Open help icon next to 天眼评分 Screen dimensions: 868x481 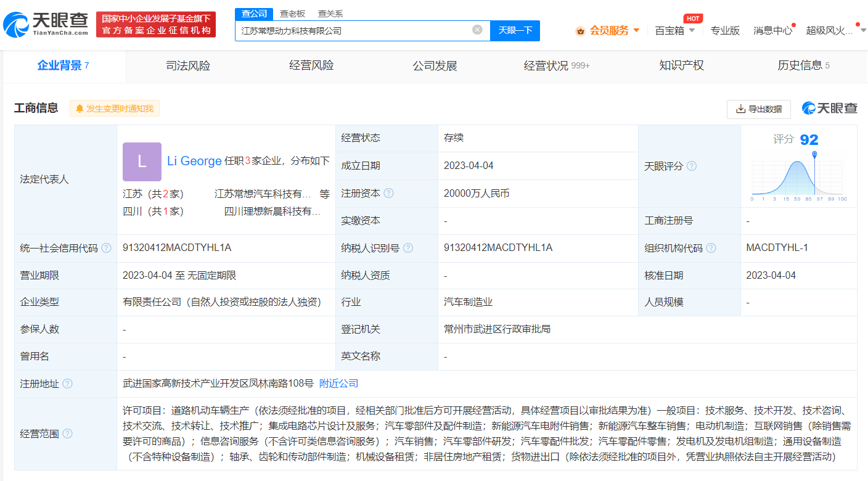tap(692, 166)
